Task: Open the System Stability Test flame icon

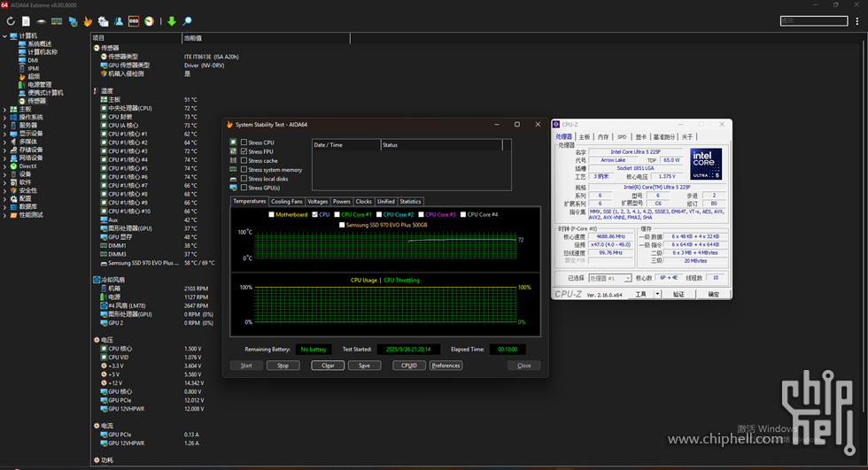Action: (x=88, y=21)
